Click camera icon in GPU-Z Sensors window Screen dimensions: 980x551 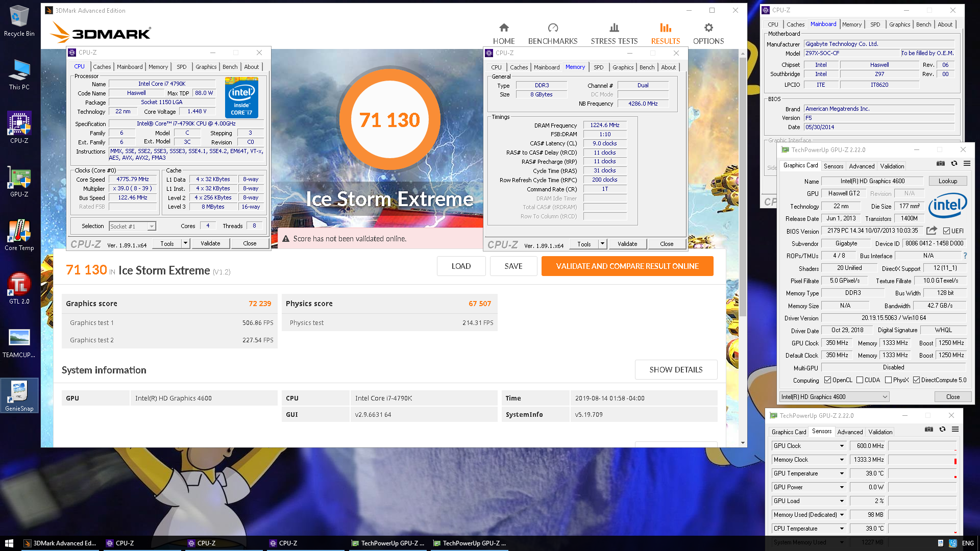928,429
